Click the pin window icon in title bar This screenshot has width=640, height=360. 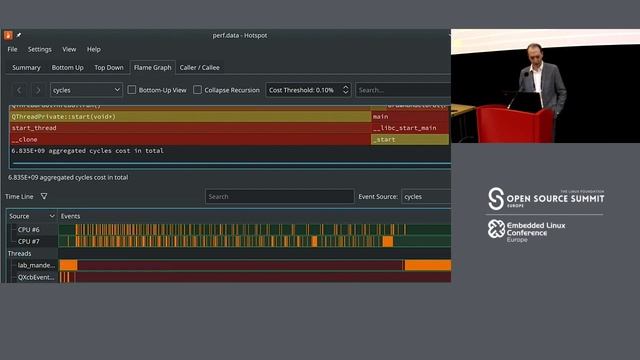pos(19,36)
